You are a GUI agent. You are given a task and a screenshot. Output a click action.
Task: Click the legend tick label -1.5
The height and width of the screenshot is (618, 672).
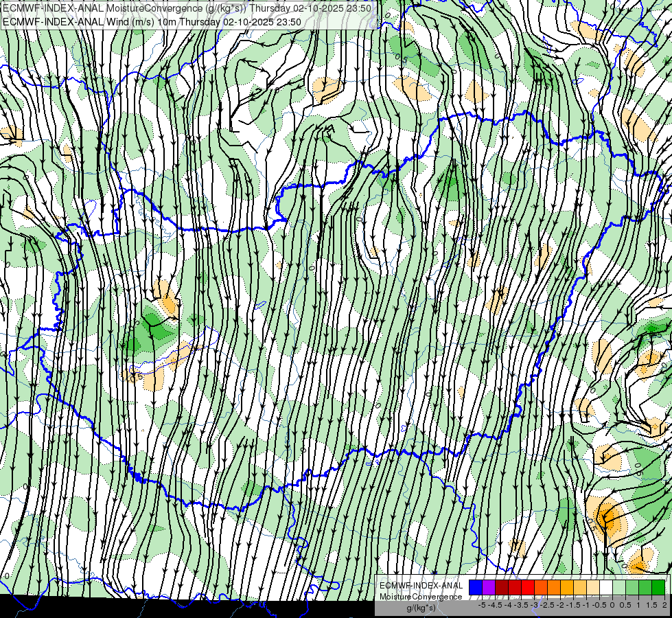(573, 605)
